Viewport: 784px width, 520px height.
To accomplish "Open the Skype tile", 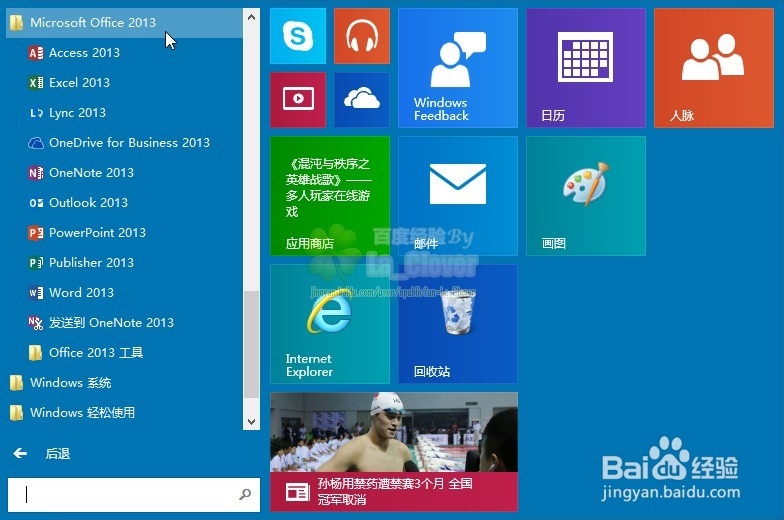I will pos(298,36).
